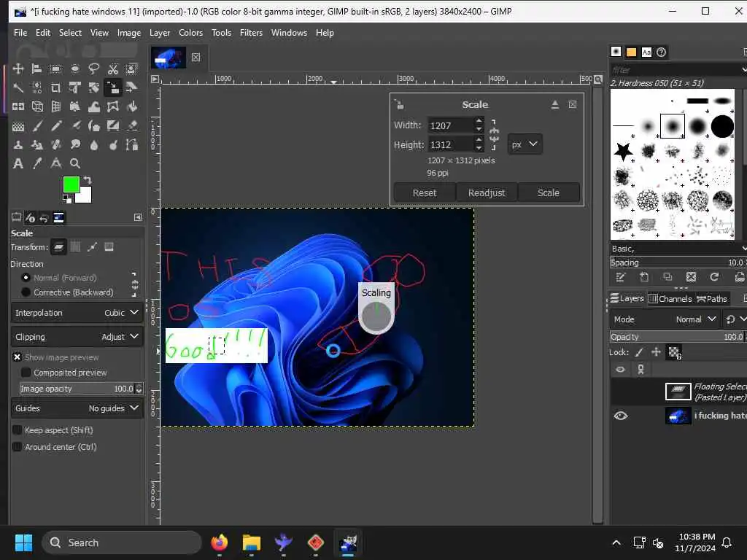This screenshot has width=747, height=560.
Task: Toggle the width-height chain link in Scale dialog
Action: click(x=494, y=135)
